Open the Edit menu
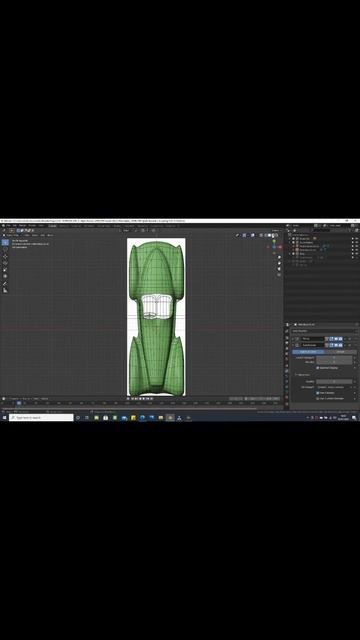 pos(15,225)
